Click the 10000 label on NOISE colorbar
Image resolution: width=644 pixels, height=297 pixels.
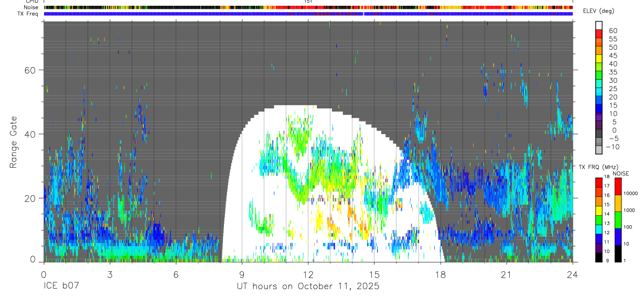pyautogui.click(x=630, y=193)
